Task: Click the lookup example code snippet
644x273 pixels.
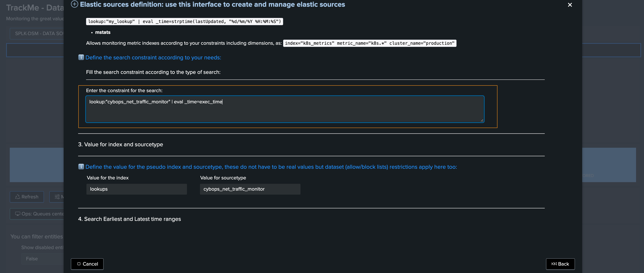Action: [184, 22]
